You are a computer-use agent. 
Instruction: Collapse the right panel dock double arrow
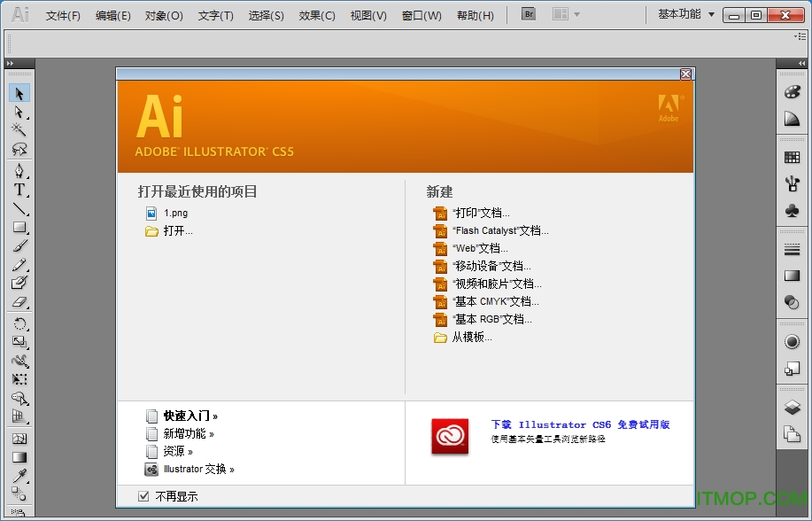[801, 63]
